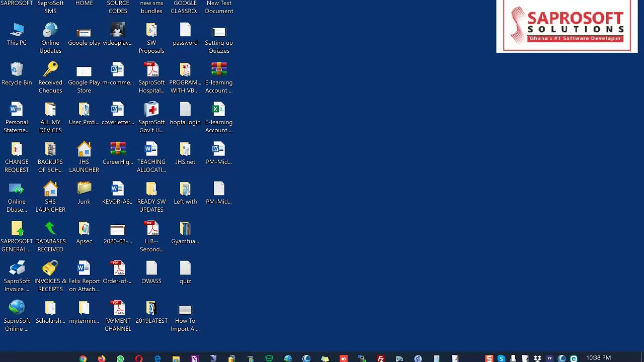Open the Received Cheques key icon
644x362 pixels.
50,78
